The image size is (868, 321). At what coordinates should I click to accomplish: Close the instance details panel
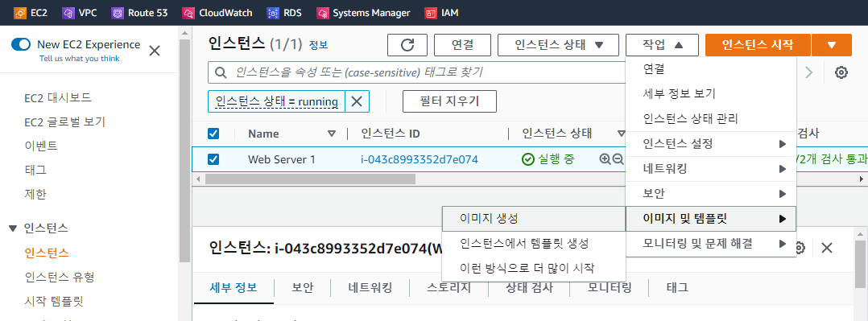(x=826, y=248)
